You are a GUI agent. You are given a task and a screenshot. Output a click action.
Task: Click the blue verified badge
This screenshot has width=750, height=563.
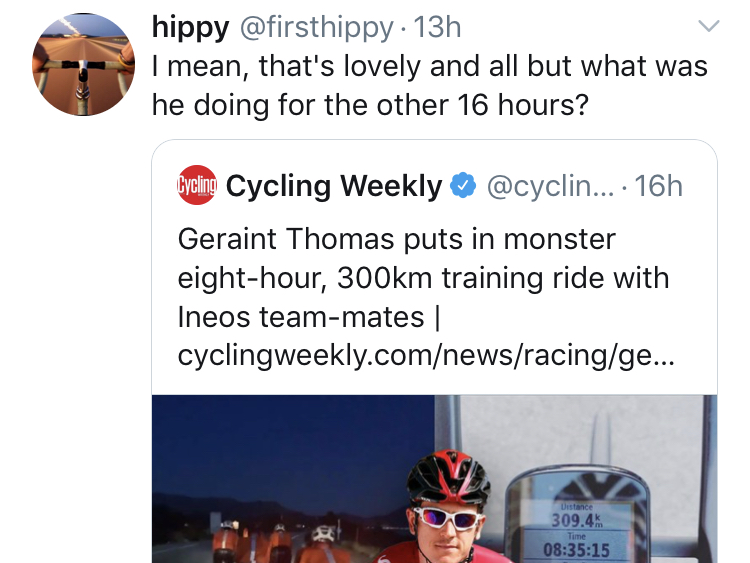point(461,185)
